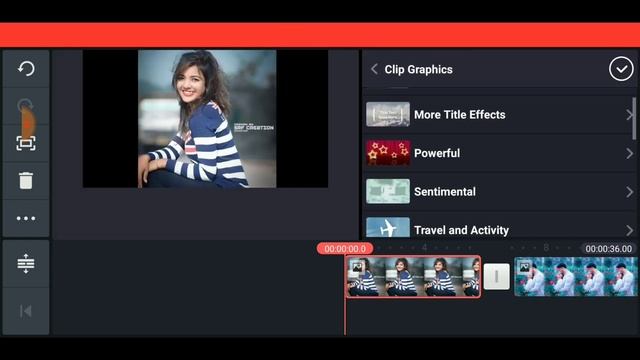Select the More Title Effects thumbnail

click(388, 114)
